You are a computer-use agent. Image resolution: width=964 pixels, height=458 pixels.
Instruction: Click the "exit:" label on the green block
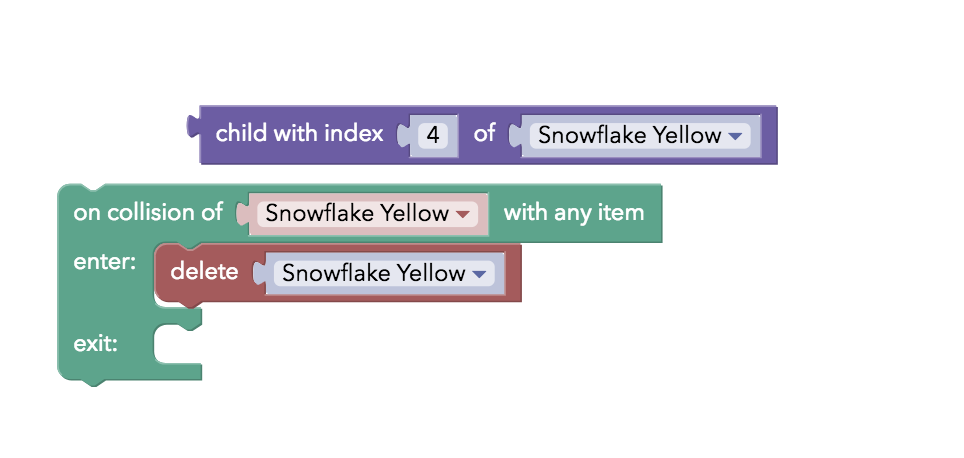pyautogui.click(x=95, y=344)
